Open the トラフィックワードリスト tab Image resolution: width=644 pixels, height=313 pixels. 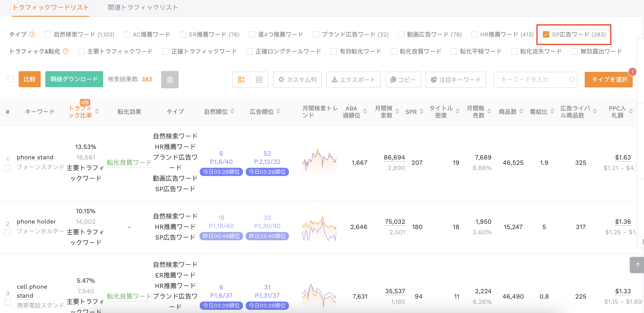[x=51, y=8]
